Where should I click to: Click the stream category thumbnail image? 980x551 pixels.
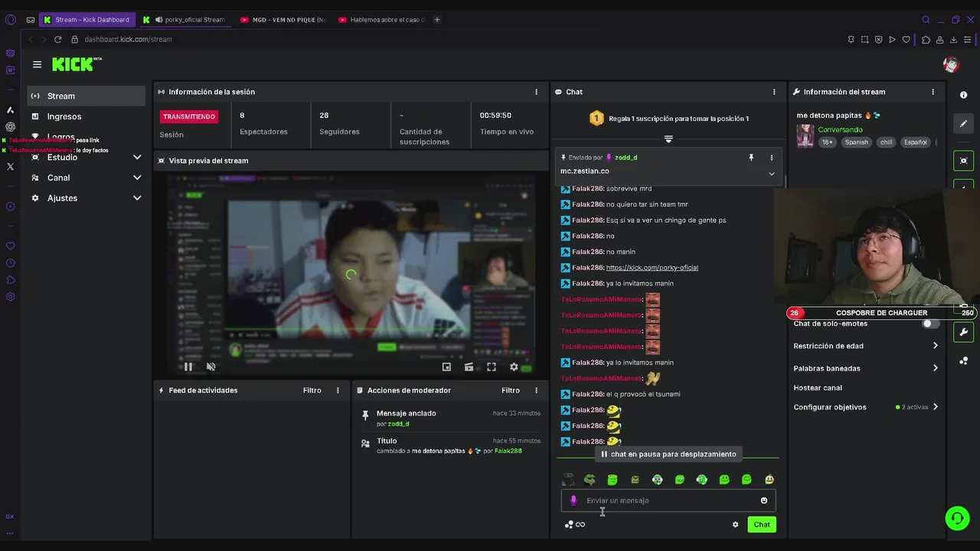pos(805,135)
